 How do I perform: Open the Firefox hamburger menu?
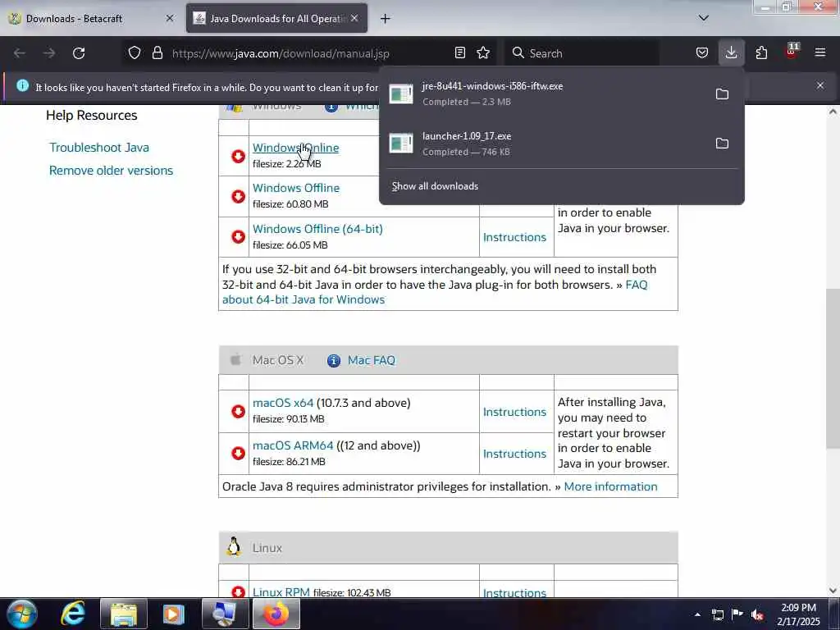[820, 53]
